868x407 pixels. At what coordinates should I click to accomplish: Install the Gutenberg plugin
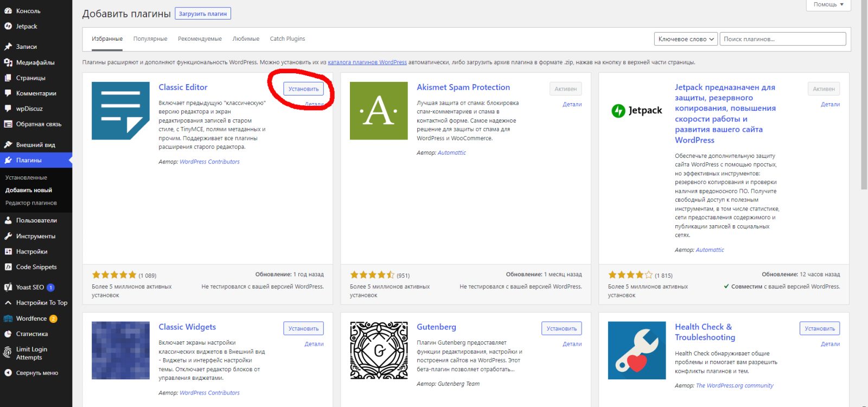pos(561,328)
